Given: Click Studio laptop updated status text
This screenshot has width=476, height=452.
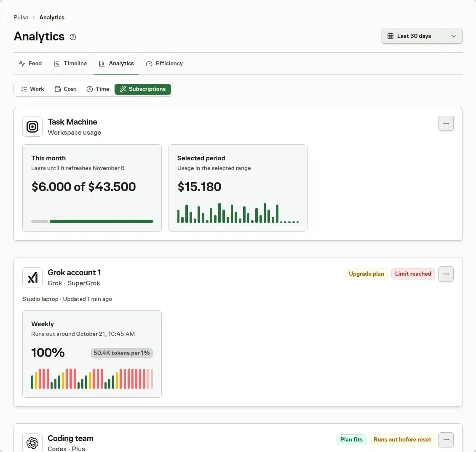Looking at the screenshot, I should click(x=67, y=299).
